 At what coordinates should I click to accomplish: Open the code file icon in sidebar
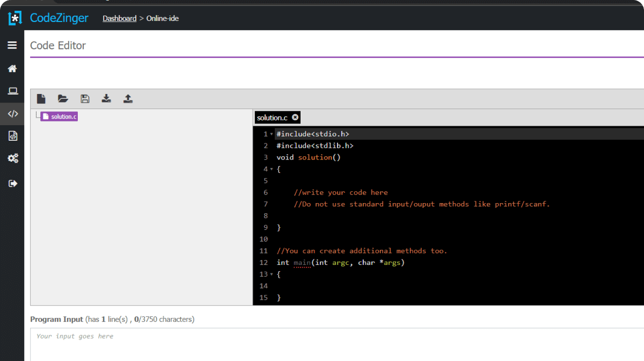click(x=12, y=136)
